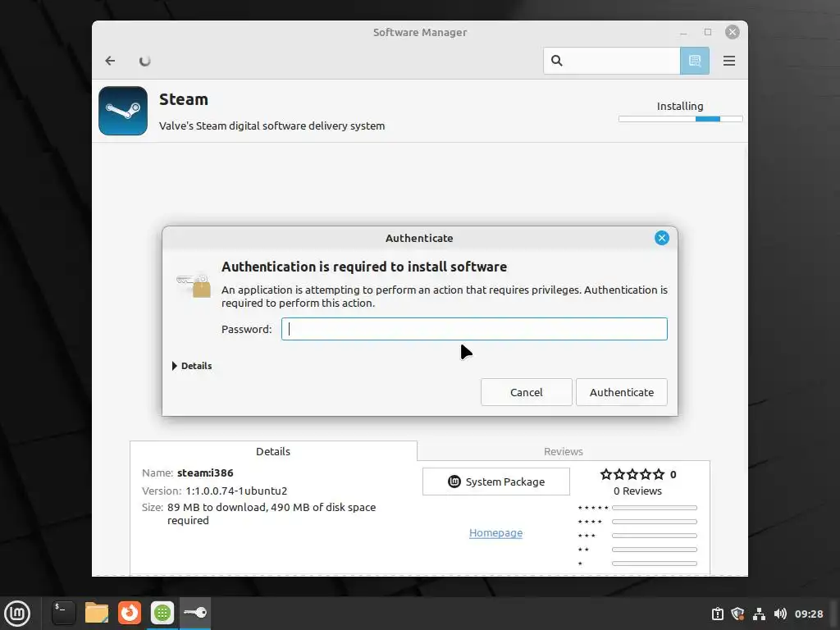Open the volume control icon

point(781,614)
